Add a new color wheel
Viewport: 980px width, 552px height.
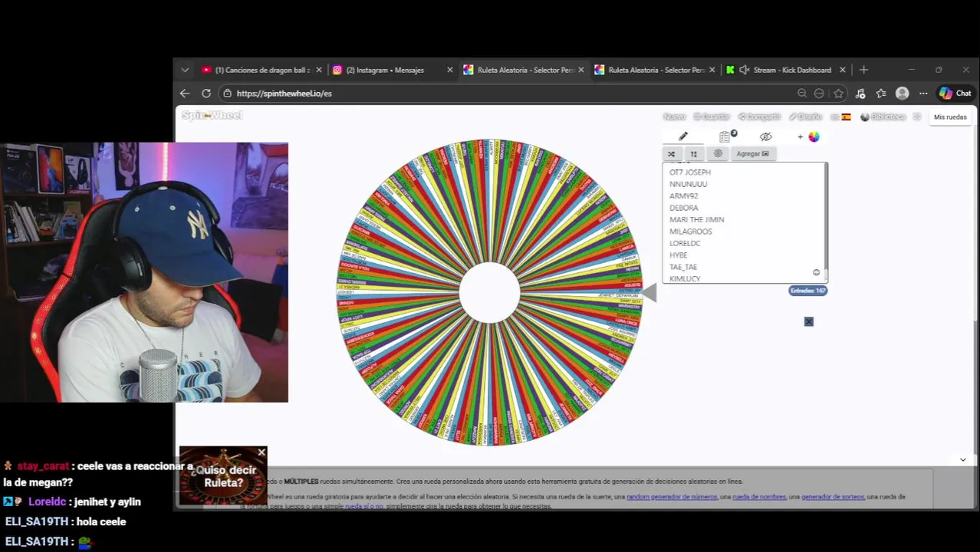[808, 137]
